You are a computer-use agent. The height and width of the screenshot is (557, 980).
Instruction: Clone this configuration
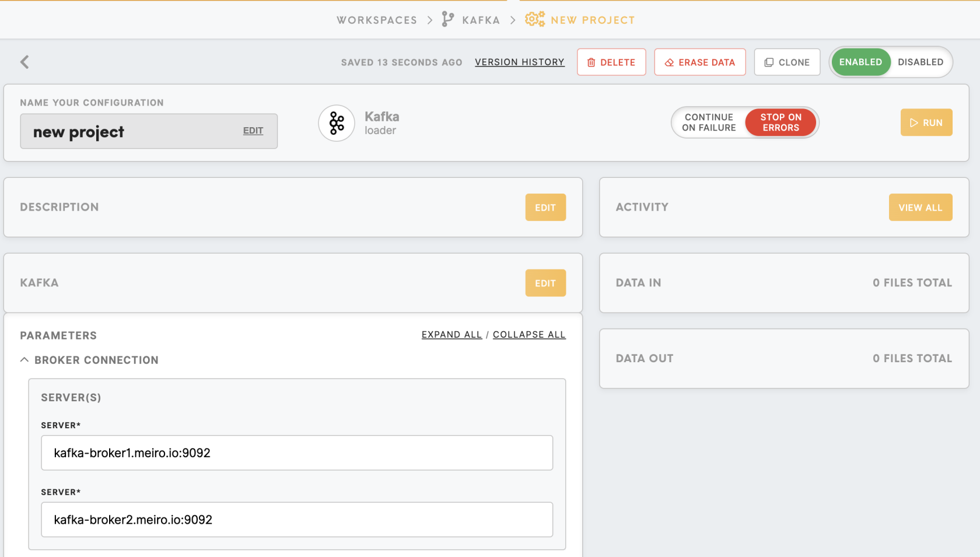[x=787, y=62]
